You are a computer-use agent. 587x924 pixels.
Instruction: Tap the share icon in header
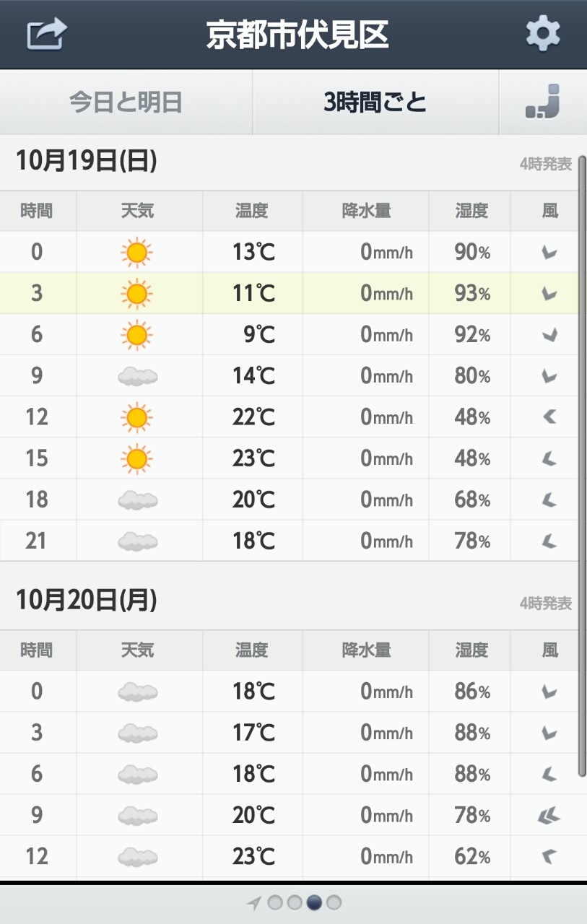47,34
